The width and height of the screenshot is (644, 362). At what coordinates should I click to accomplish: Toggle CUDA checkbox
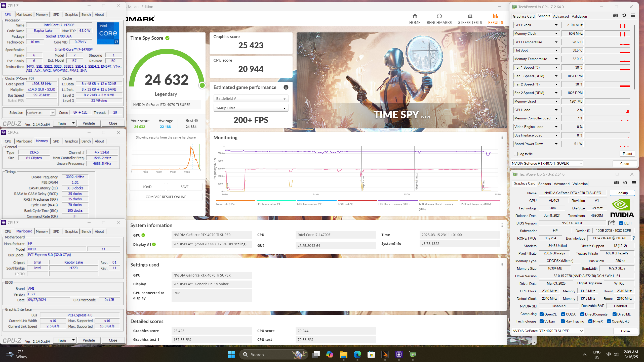(563, 314)
